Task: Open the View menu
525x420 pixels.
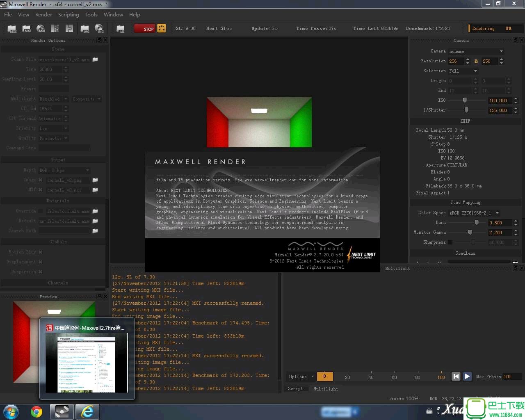Action: point(23,15)
